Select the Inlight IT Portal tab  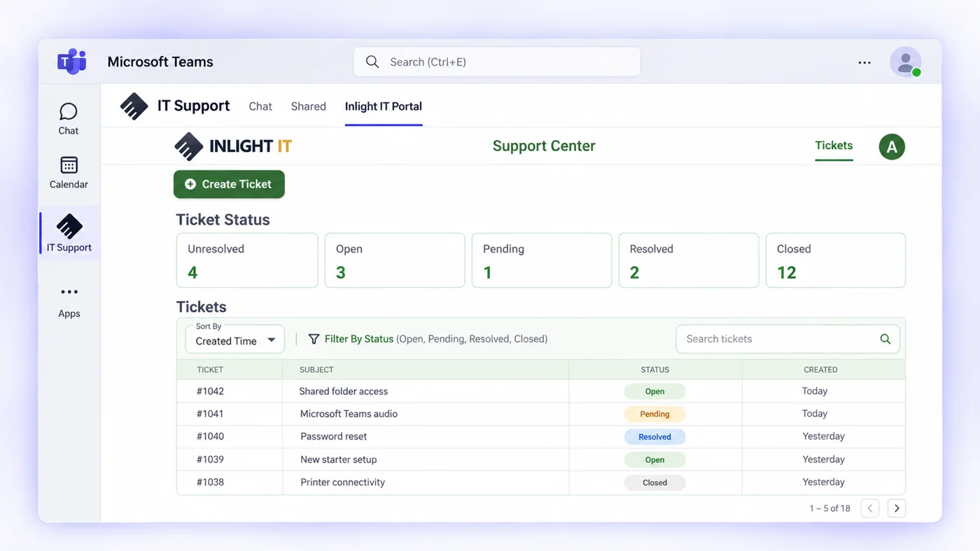384,106
